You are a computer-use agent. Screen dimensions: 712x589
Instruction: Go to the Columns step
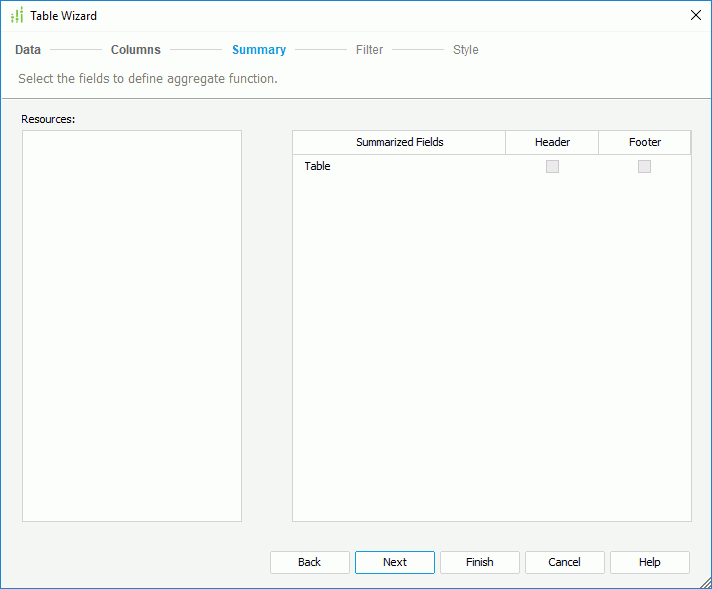point(136,49)
